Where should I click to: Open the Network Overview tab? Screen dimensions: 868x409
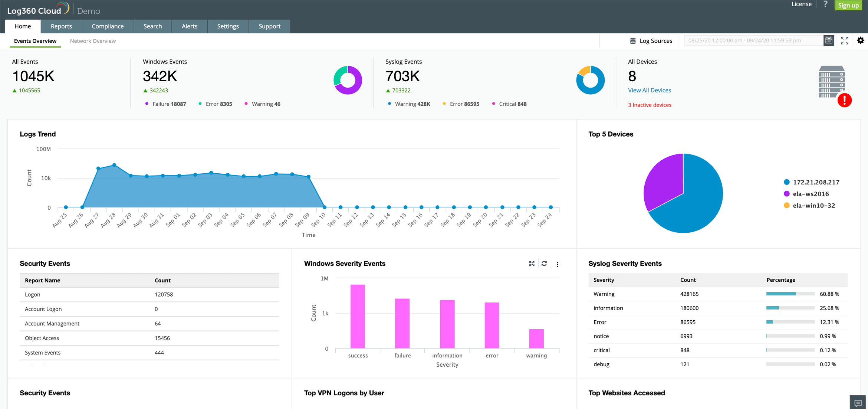[x=92, y=41]
